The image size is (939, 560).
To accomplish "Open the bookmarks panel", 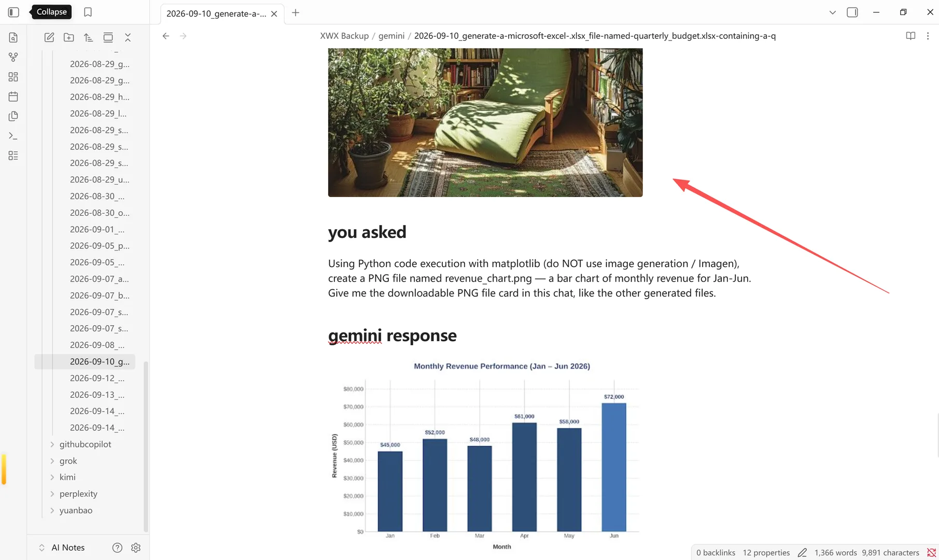I will tap(88, 12).
